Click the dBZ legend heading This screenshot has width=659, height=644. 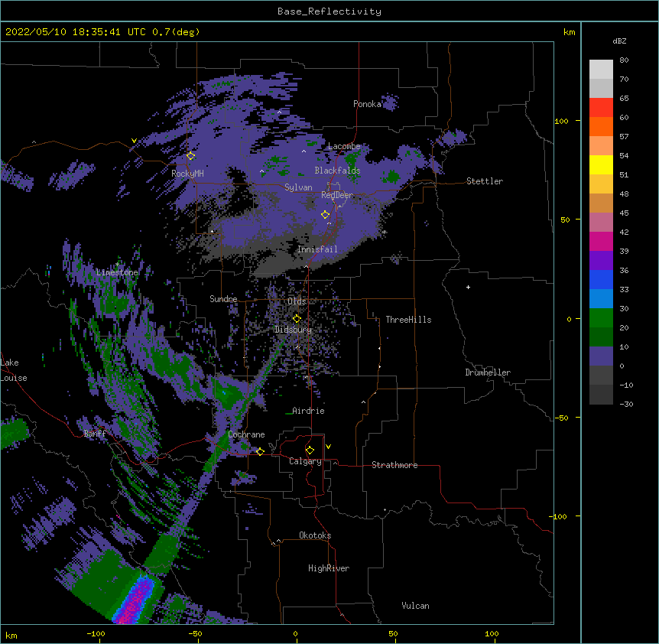(x=619, y=41)
